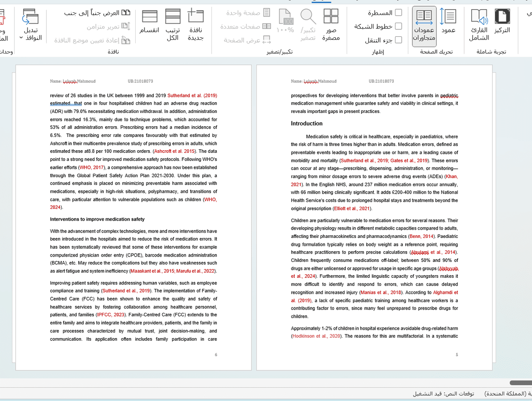Click the group label 'إظهار'
532x401 pixels.
[x=378, y=52]
